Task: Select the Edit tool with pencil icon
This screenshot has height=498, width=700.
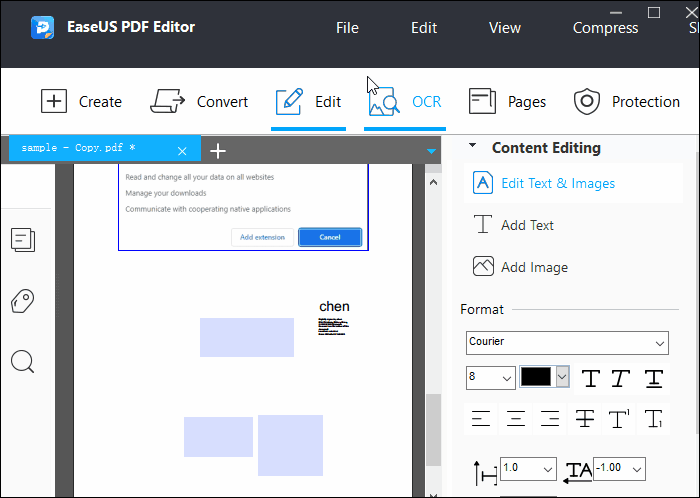Action: [308, 102]
